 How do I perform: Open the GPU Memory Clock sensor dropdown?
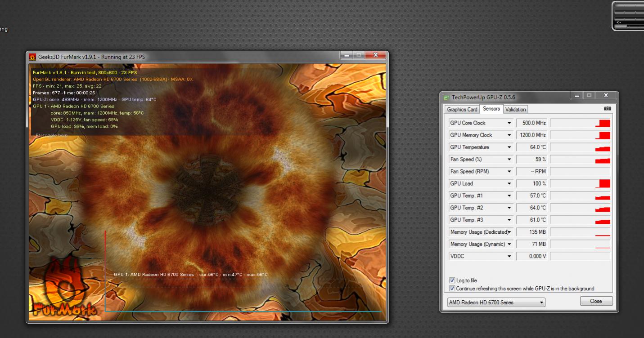point(509,135)
